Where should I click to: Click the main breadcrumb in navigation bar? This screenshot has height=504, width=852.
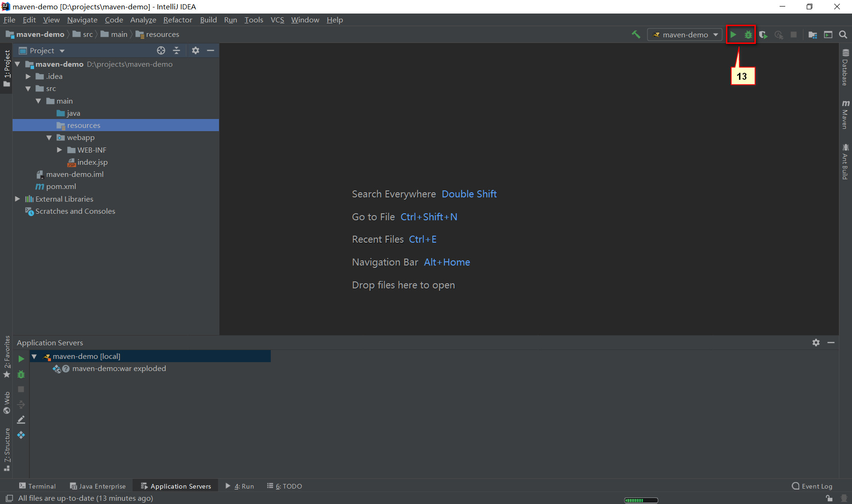[x=114, y=35]
